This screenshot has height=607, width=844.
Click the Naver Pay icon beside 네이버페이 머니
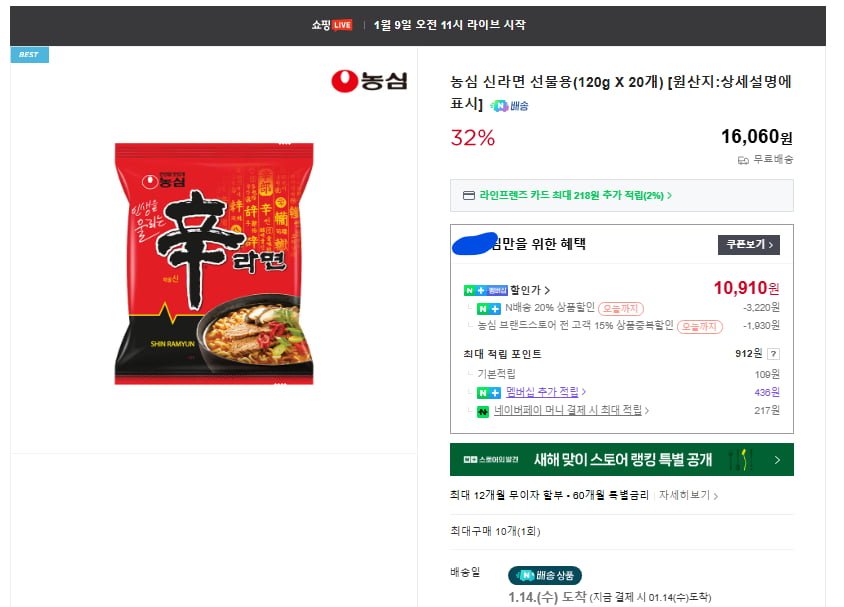pyautogui.click(x=483, y=411)
